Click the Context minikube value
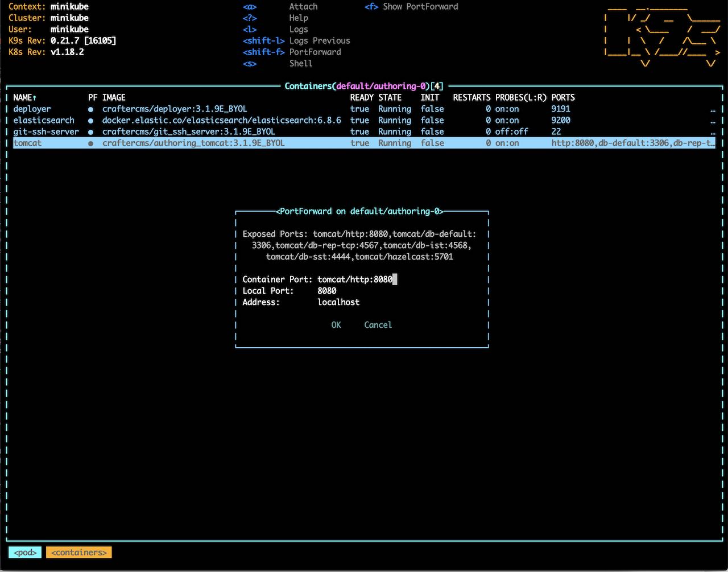Viewport: 728px width, 572px height. pos(69,6)
